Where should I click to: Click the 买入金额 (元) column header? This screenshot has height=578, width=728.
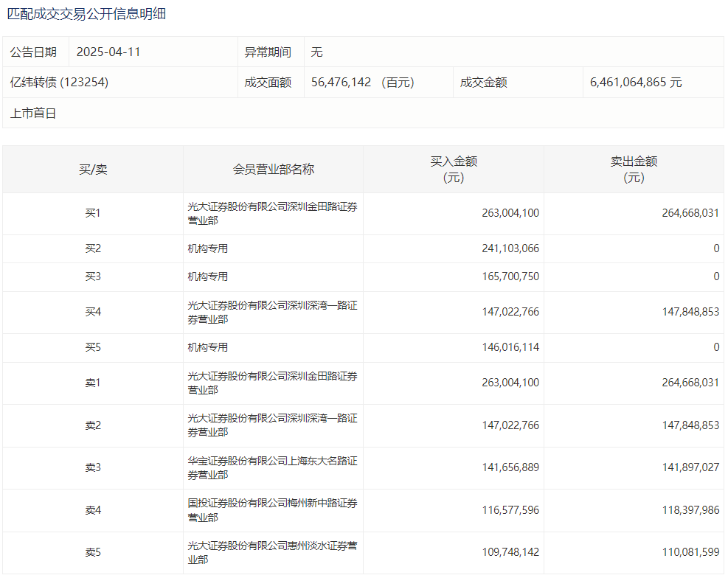pyautogui.click(x=454, y=170)
